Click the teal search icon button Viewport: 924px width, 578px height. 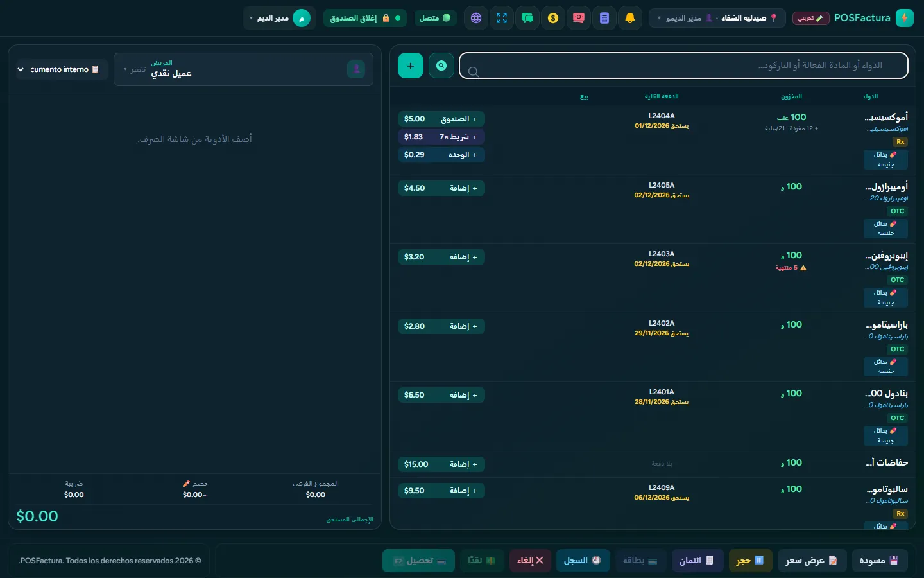tap(441, 66)
